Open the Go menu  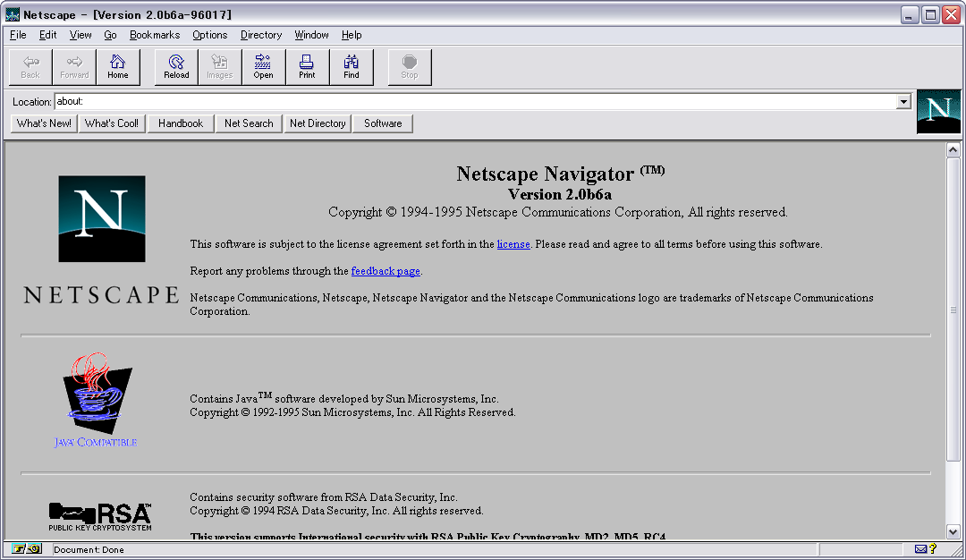coord(110,35)
